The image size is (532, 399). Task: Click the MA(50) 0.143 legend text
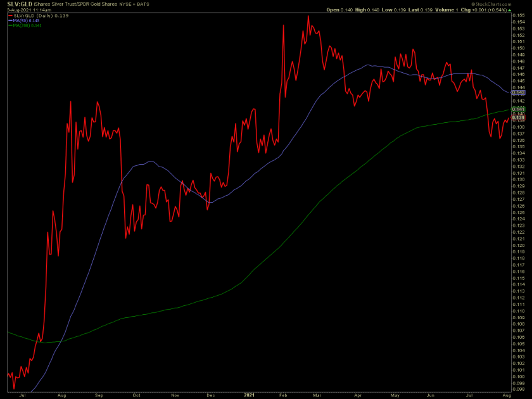pos(27,19)
